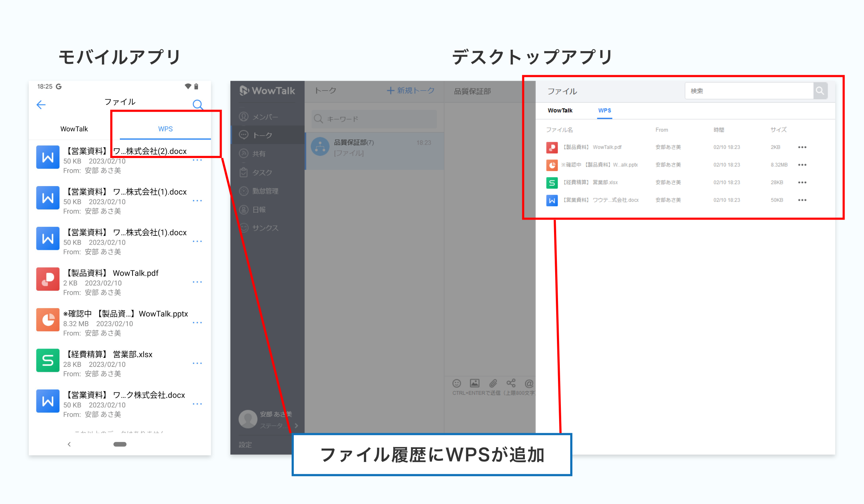The image size is (864, 504).
Task: Click 新規トーク button
Action: tap(411, 91)
